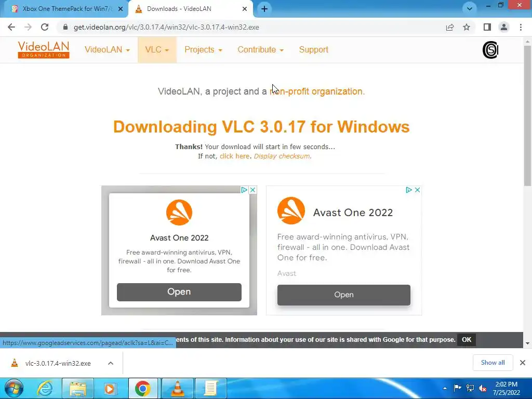Viewport: 532px width, 399px height.
Task: Select the Downloads - VideoLAN tab
Action: click(190, 9)
